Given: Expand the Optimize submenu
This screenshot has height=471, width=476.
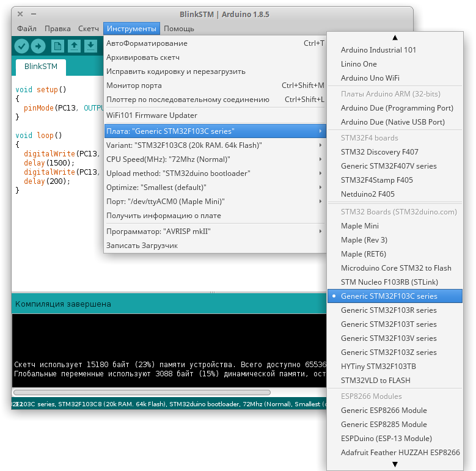Looking at the screenshot, I should click(x=215, y=188).
